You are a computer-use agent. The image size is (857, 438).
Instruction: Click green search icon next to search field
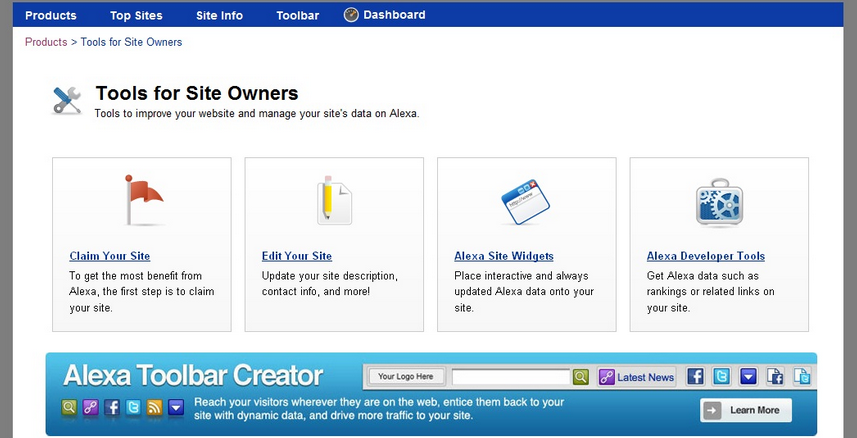(580, 377)
